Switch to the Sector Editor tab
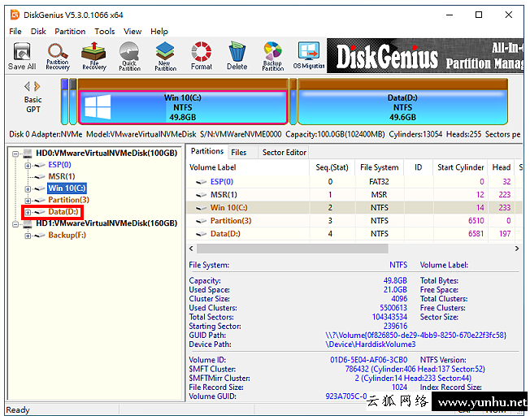The image size is (530, 420). (285, 153)
